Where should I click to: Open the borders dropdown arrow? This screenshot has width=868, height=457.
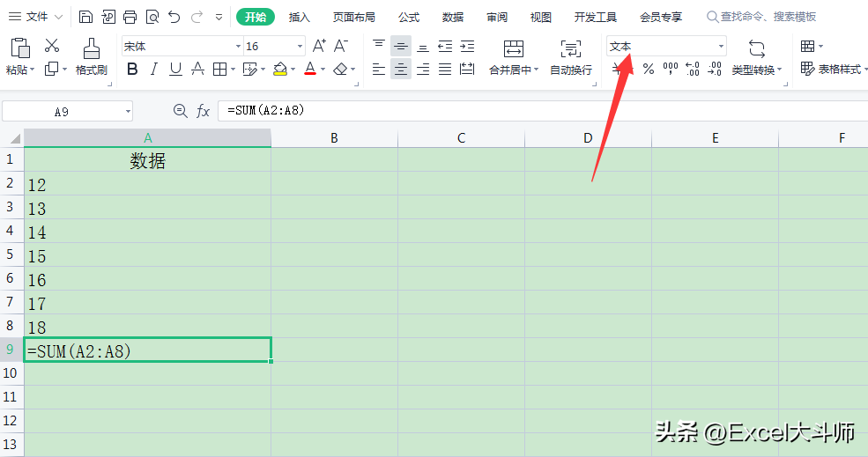click(x=233, y=70)
